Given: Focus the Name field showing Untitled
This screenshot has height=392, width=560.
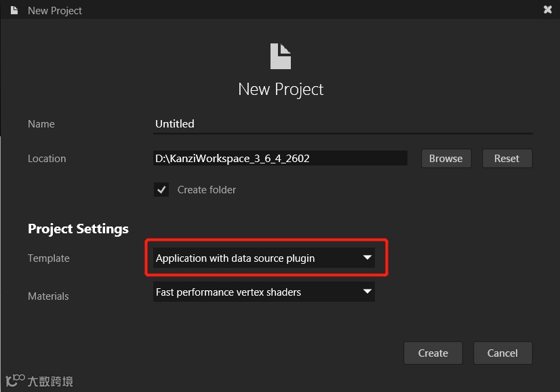Looking at the screenshot, I should pos(342,124).
